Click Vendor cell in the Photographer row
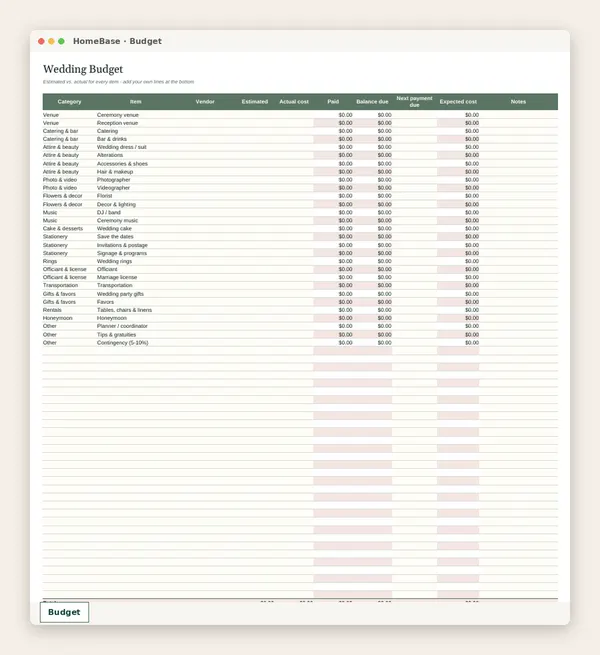 coord(205,180)
